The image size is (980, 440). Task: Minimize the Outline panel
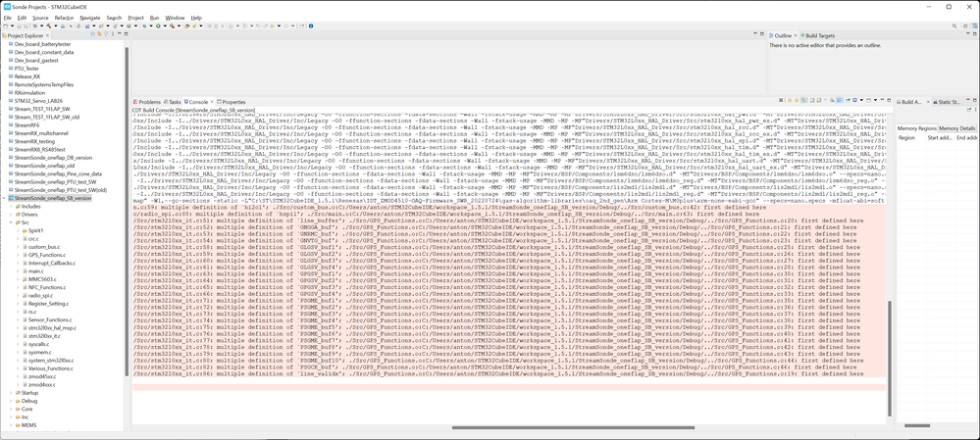point(967,35)
